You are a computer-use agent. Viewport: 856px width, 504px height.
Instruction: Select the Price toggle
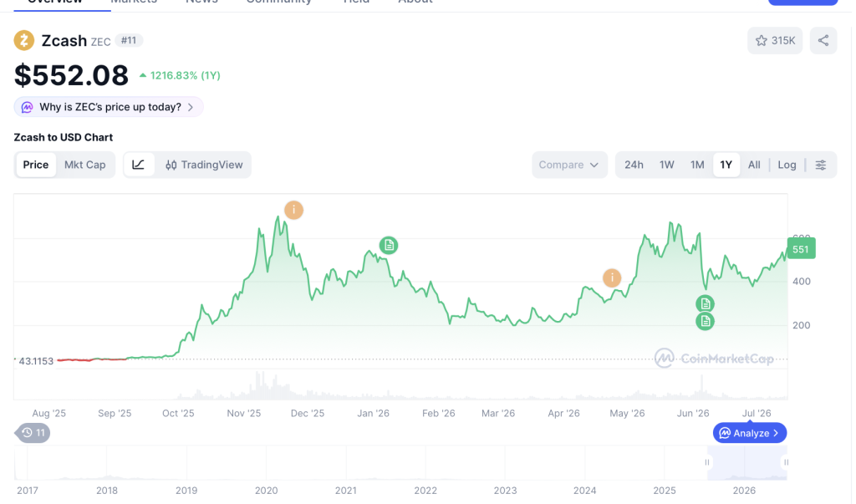coord(36,165)
